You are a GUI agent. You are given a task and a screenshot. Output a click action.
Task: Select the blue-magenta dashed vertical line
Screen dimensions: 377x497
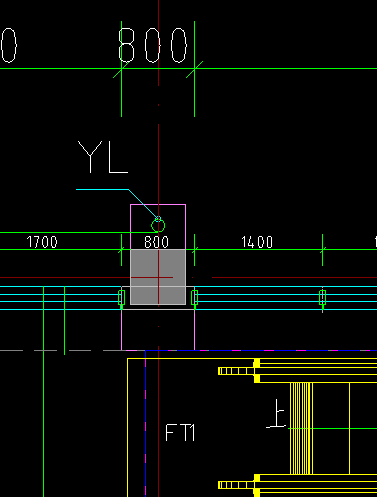[x=146, y=423]
